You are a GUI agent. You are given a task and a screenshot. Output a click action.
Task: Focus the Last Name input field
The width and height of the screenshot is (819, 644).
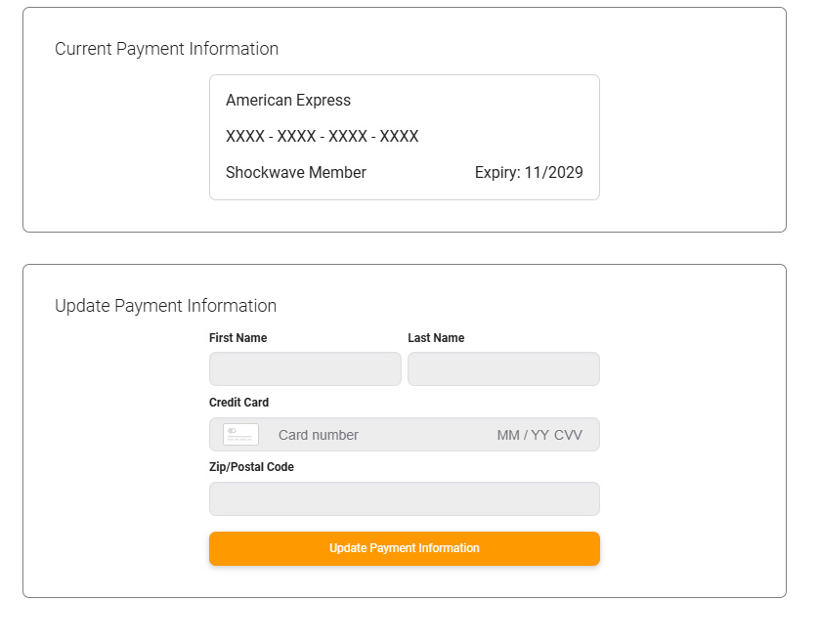click(503, 368)
